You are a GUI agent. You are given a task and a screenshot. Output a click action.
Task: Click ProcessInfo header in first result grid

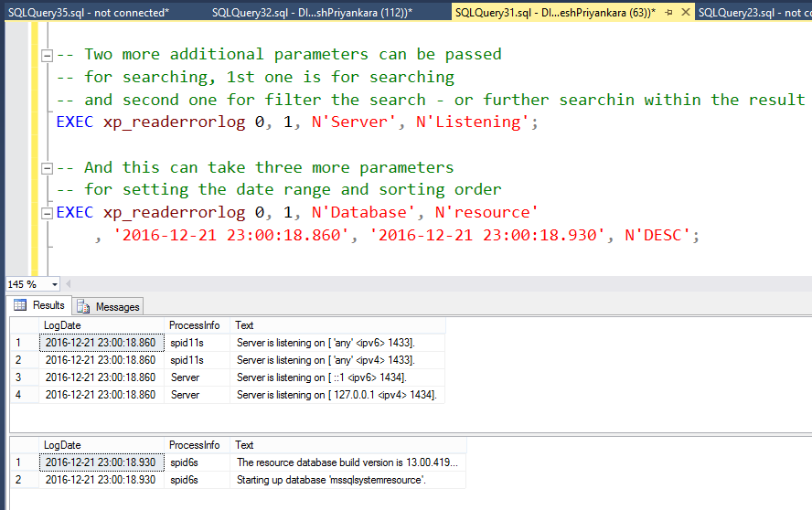[x=198, y=325]
